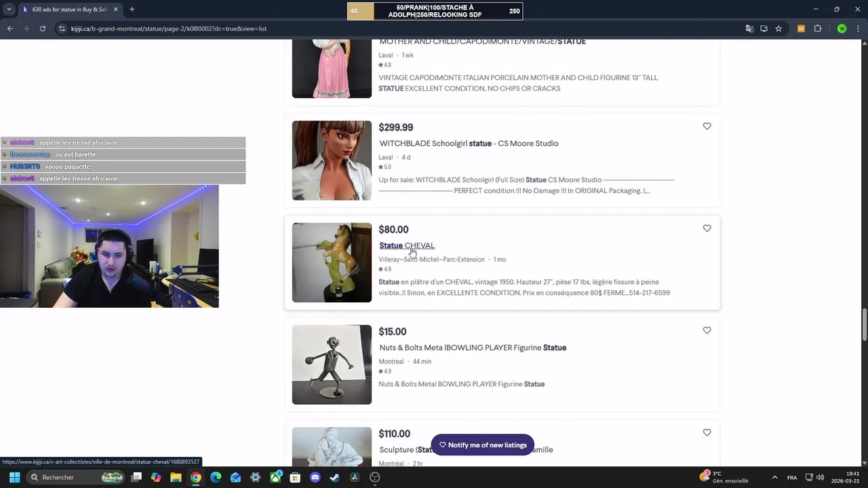Reload the Kijiji page

point(42,28)
